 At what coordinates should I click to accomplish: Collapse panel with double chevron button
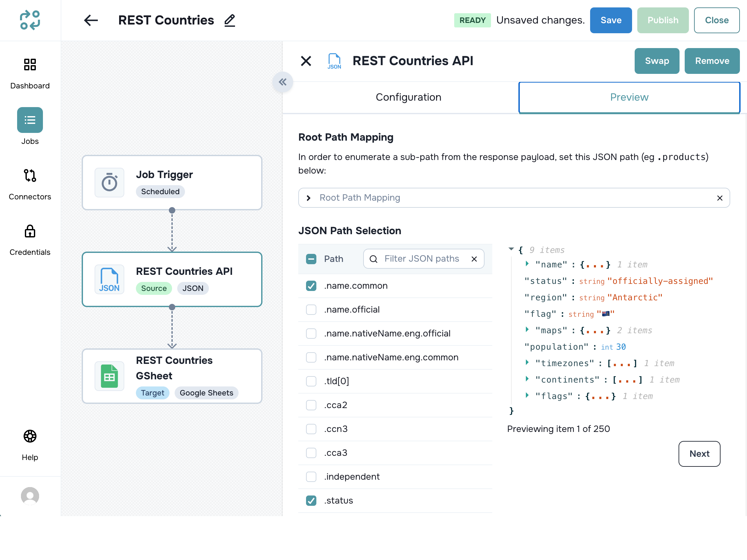point(283,82)
